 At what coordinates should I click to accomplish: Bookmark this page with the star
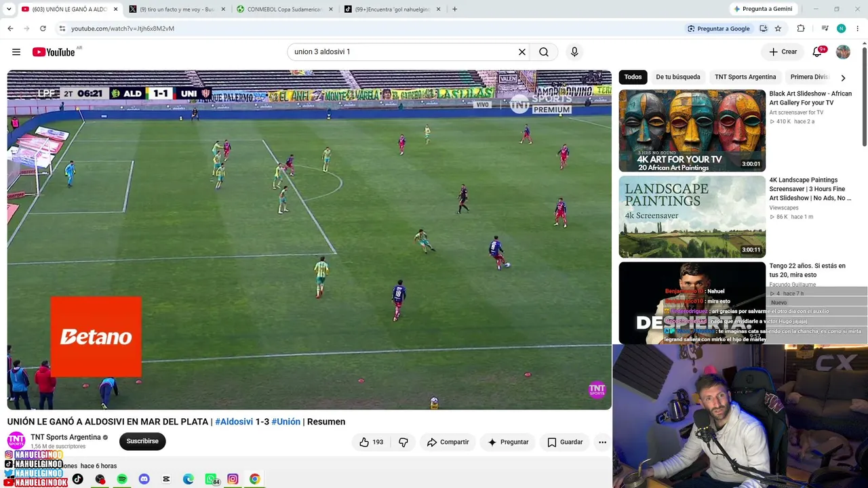tap(778, 28)
